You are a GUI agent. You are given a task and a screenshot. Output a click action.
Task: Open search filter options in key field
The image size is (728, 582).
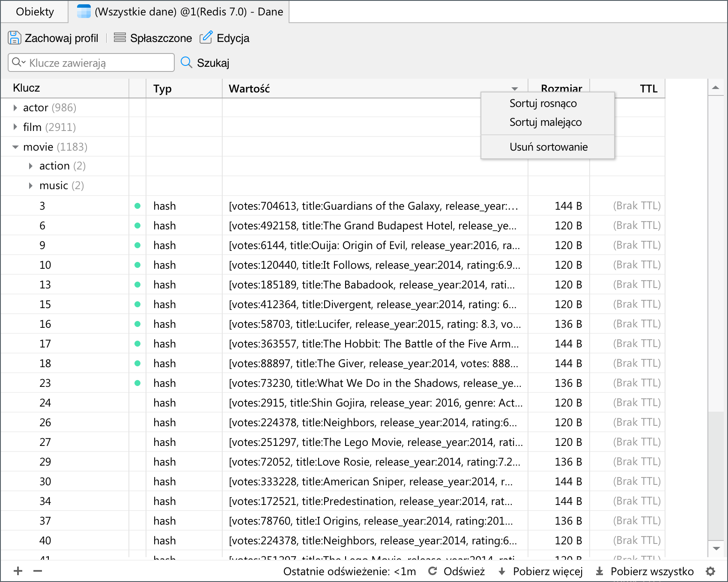(18, 62)
